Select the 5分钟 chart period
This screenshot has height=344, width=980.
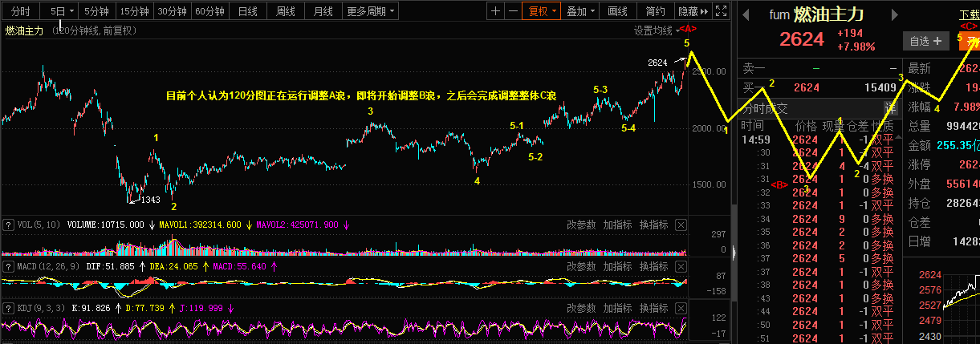(x=97, y=11)
